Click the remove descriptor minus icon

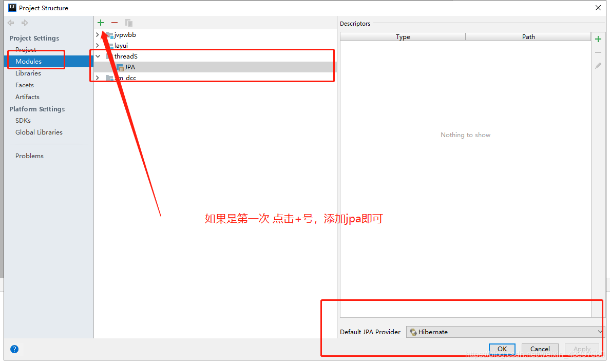click(598, 52)
